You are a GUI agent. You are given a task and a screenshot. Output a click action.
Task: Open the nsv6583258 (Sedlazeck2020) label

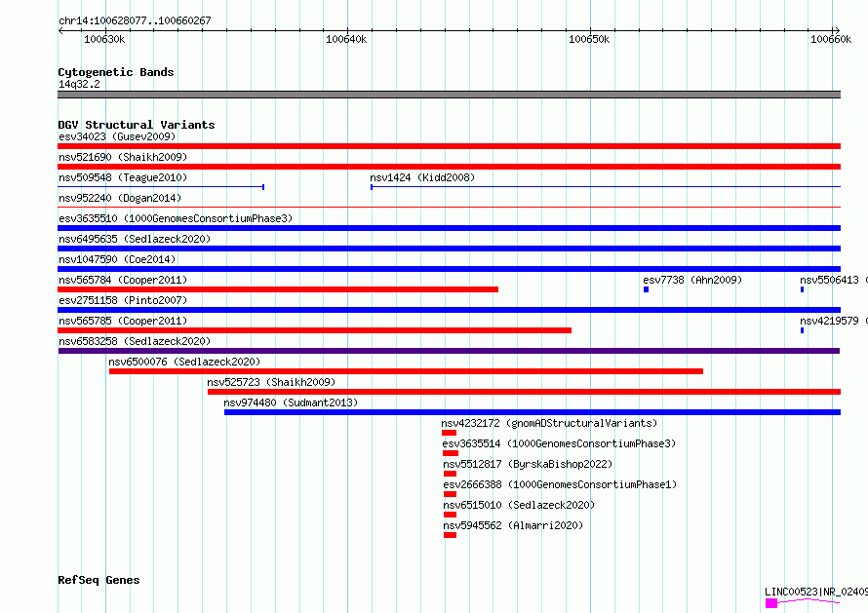click(135, 341)
